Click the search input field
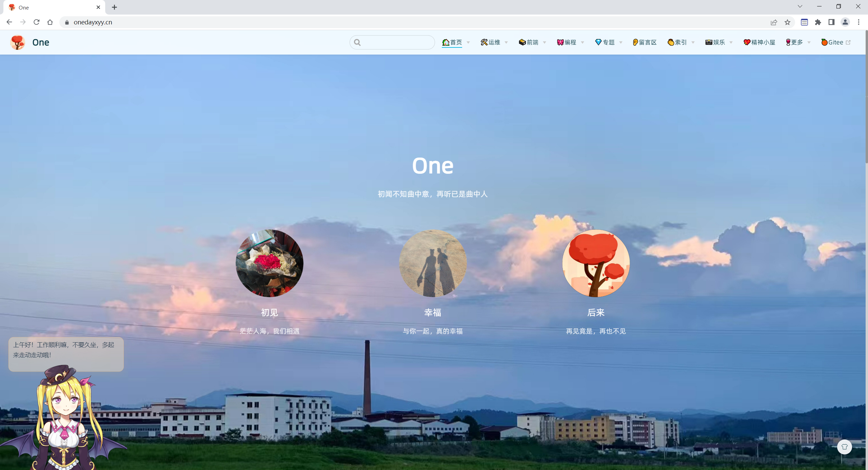The height and width of the screenshot is (470, 868). point(392,42)
